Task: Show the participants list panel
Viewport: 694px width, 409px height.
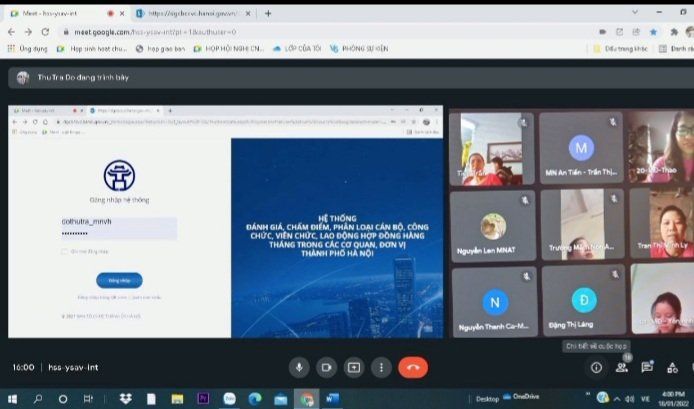Action: click(622, 367)
